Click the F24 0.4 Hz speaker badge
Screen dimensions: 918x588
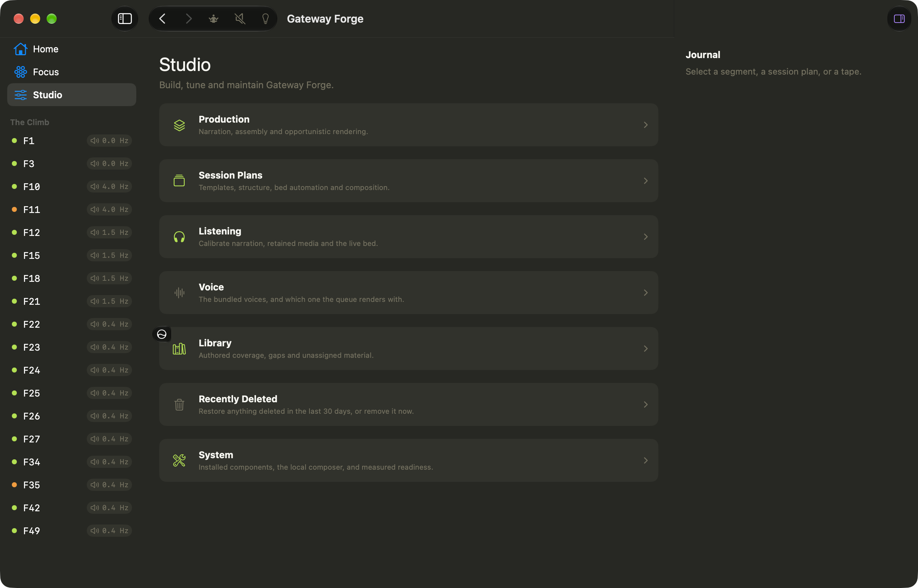coord(109,370)
